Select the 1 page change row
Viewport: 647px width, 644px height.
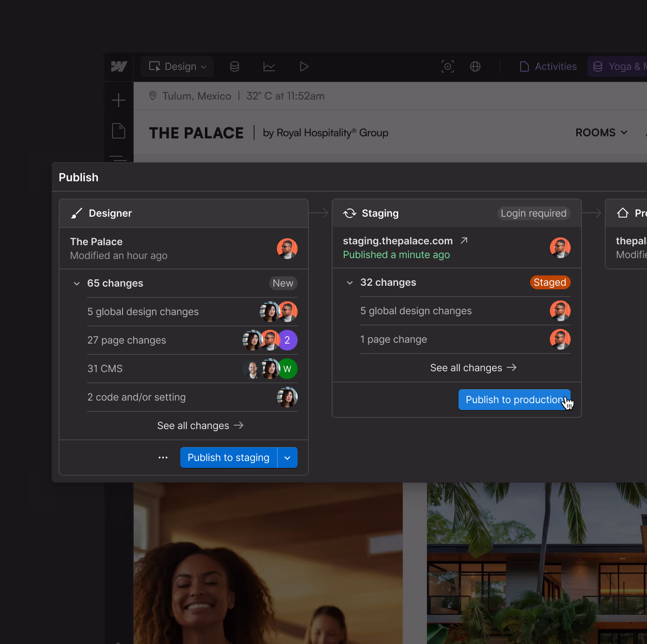click(x=465, y=339)
